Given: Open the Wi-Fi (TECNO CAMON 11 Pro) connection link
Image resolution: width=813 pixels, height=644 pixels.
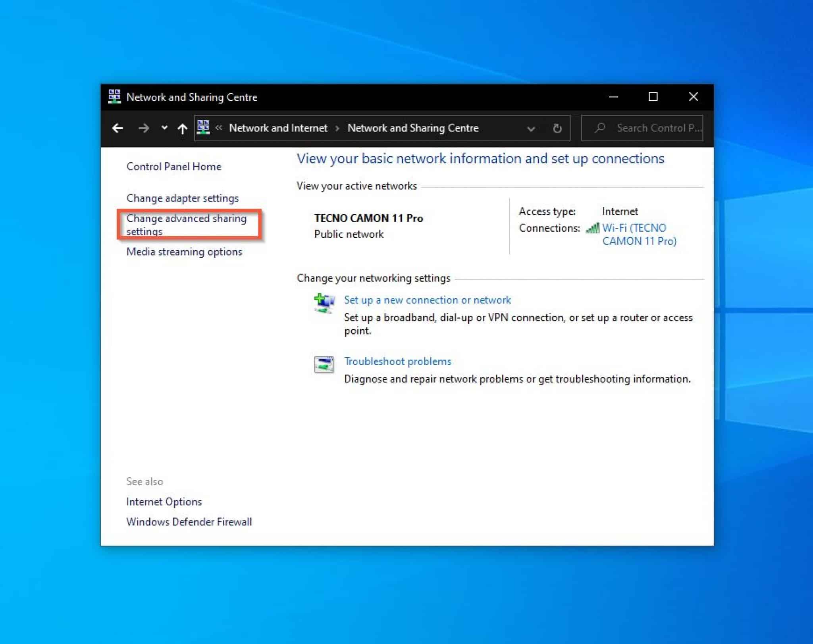Looking at the screenshot, I should pos(634,228).
